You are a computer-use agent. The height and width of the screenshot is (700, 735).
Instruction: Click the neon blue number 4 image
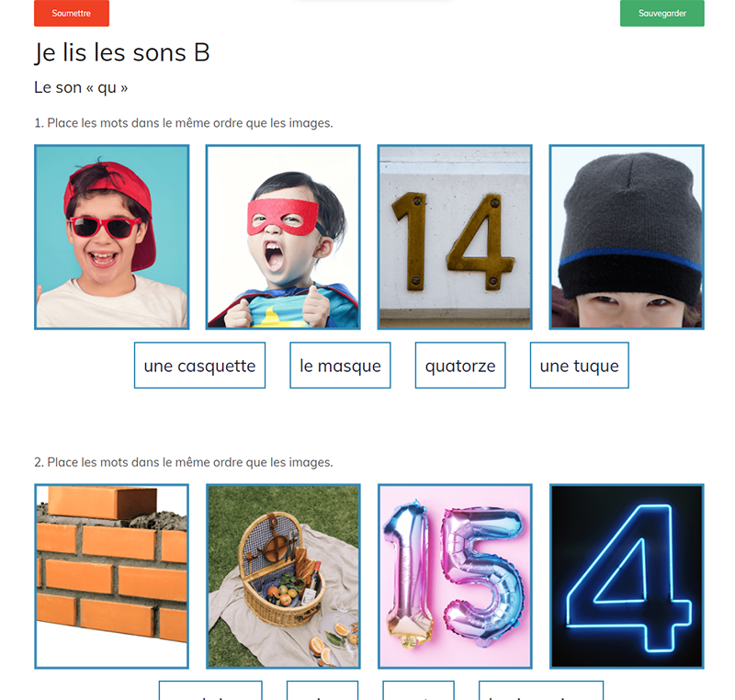[627, 576]
